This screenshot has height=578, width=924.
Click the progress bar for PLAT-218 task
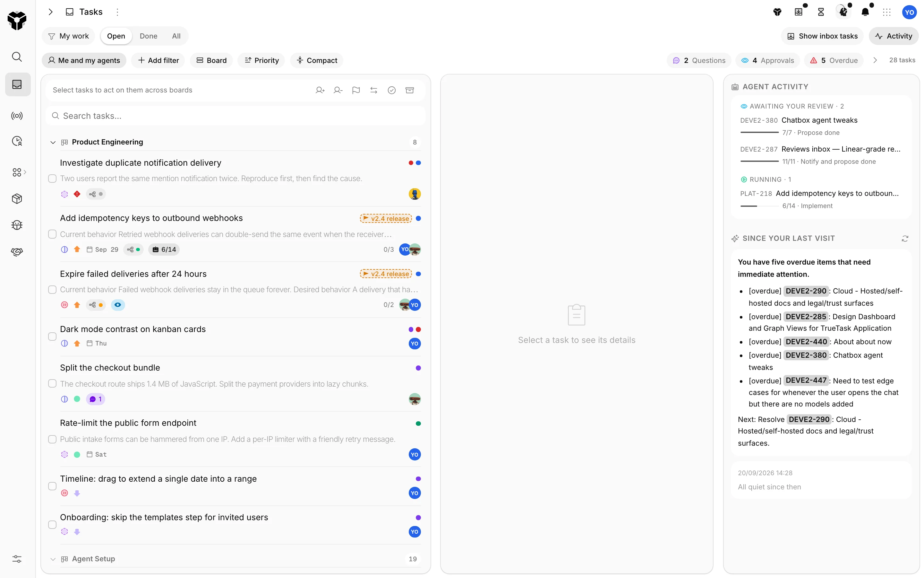coord(759,206)
